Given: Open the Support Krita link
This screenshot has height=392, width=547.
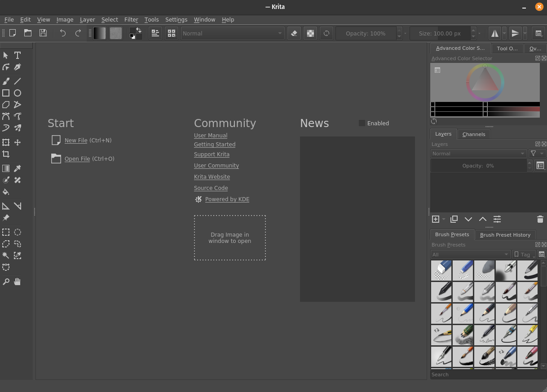Looking at the screenshot, I should tap(212, 154).
